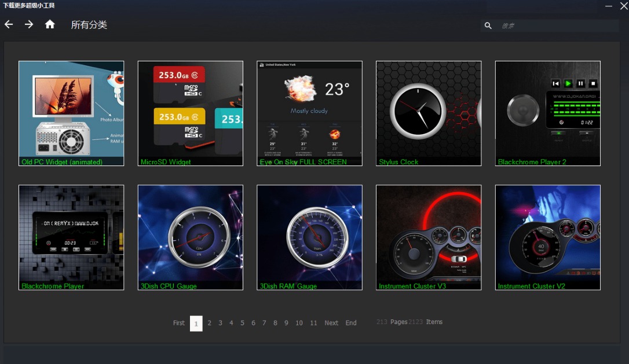Screen dimensions: 629x364
Task: Click the forward navigation arrow
Action: coord(28,24)
